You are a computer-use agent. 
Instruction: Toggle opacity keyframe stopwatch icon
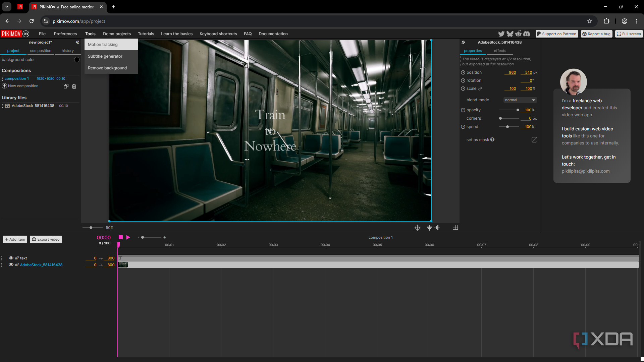tap(463, 110)
